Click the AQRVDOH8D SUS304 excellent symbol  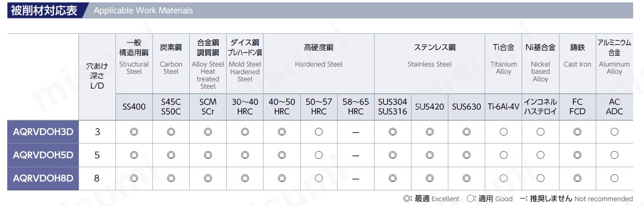(393, 178)
